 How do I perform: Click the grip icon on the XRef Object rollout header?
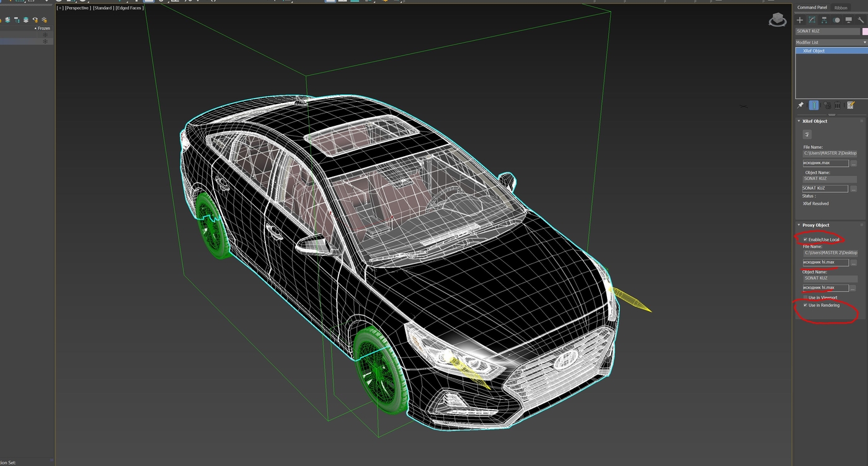[862, 121]
